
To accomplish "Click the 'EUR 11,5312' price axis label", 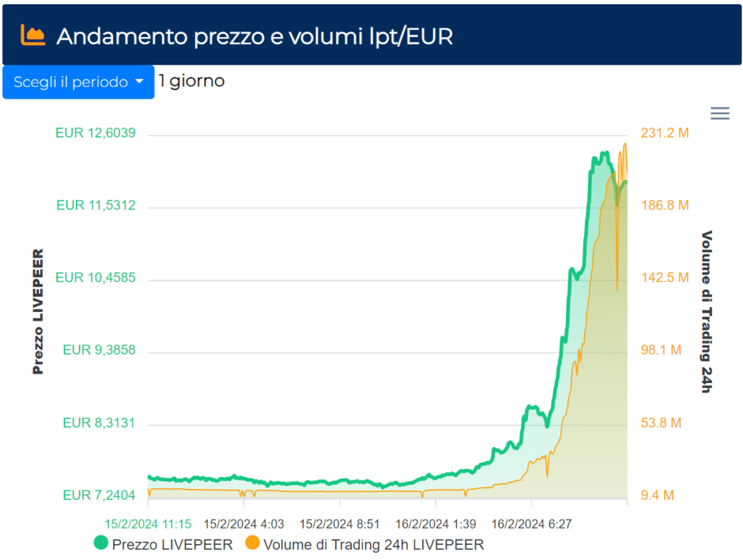I will [x=96, y=205].
